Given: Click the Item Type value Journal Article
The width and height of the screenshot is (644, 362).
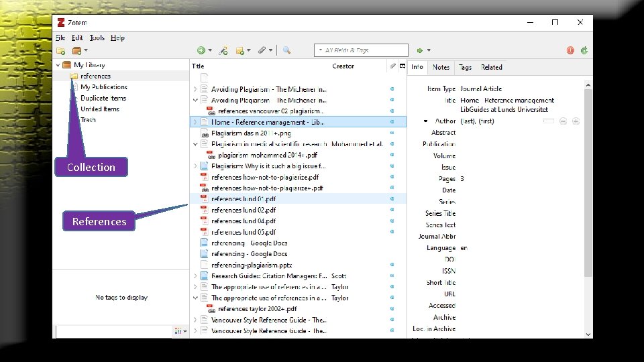Looking at the screenshot, I should pos(481,88).
